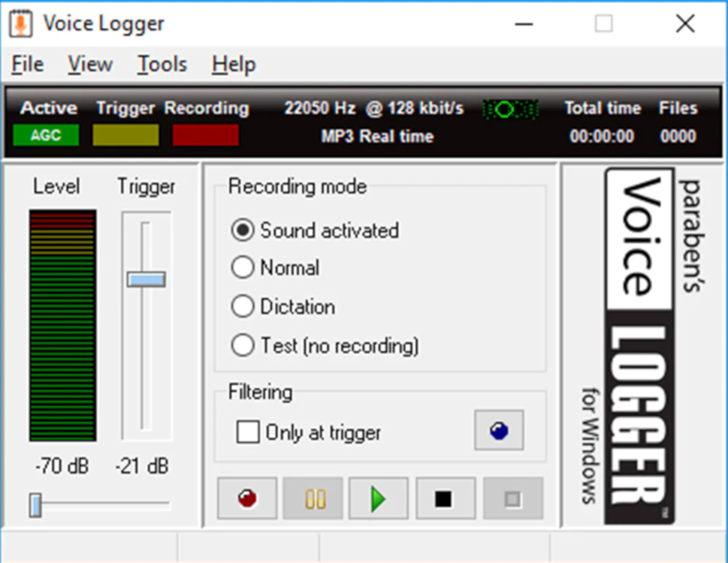Click the yellow Trigger status light
The image size is (728, 563).
click(125, 136)
